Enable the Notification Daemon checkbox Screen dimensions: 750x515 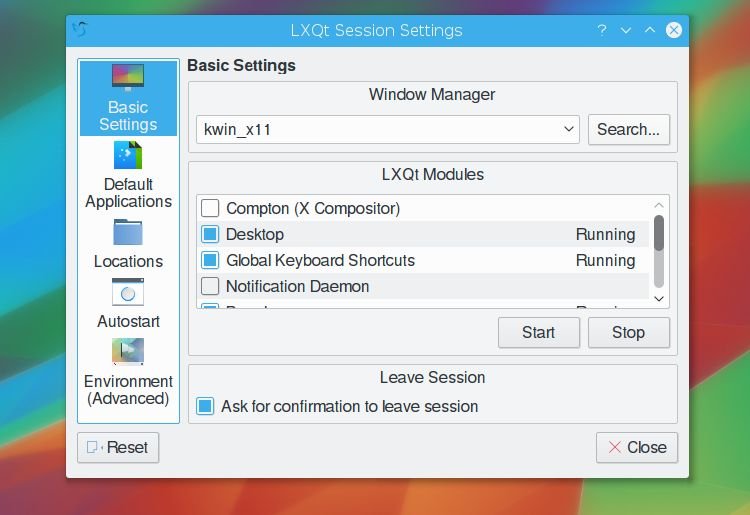click(210, 286)
